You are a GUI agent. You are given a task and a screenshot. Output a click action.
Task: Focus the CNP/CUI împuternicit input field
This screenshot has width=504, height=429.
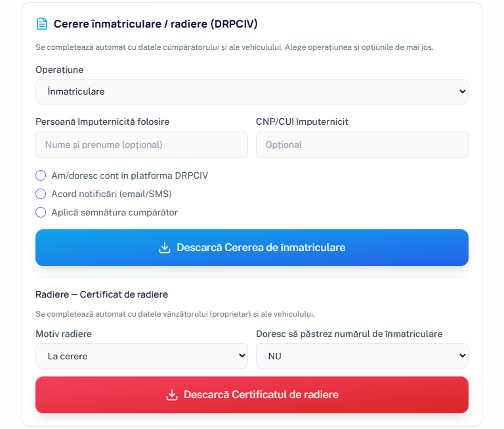coord(362,145)
